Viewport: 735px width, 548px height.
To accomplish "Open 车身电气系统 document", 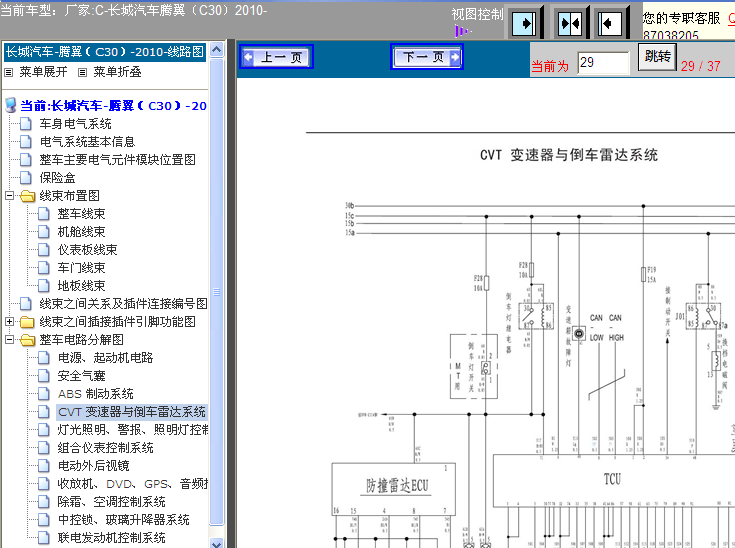I will tap(75, 124).
